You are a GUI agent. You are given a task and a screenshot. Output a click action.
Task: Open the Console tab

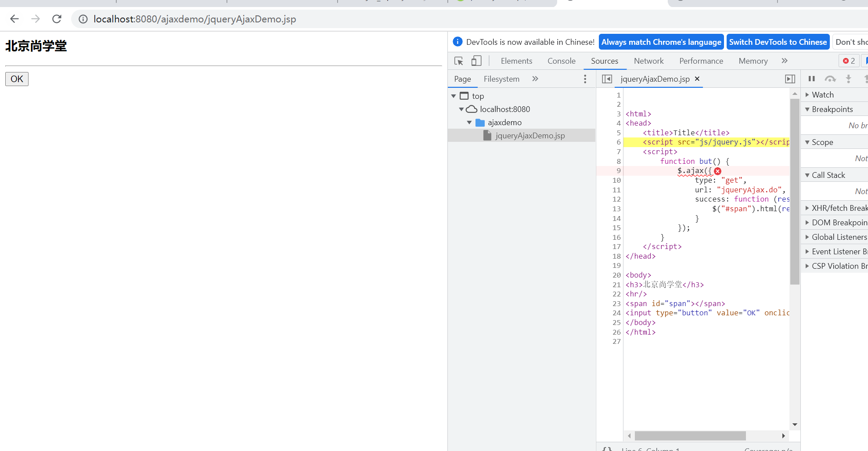(x=561, y=61)
